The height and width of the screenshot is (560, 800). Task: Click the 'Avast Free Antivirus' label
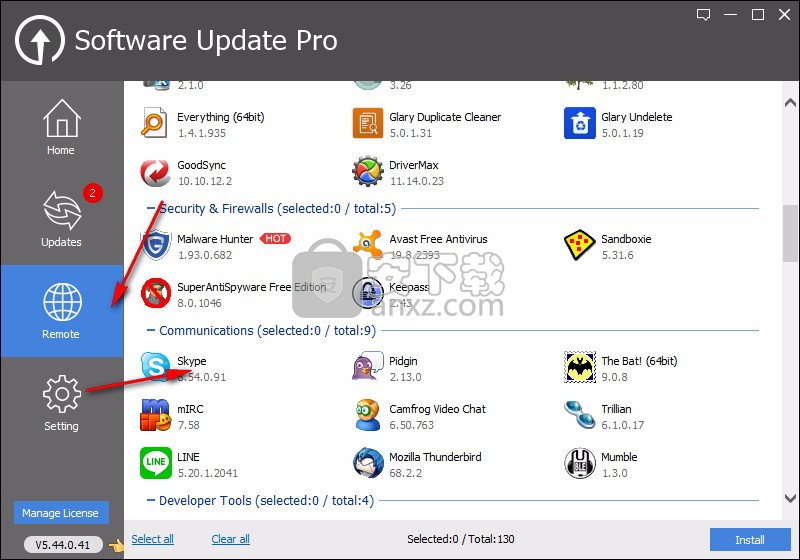point(438,239)
